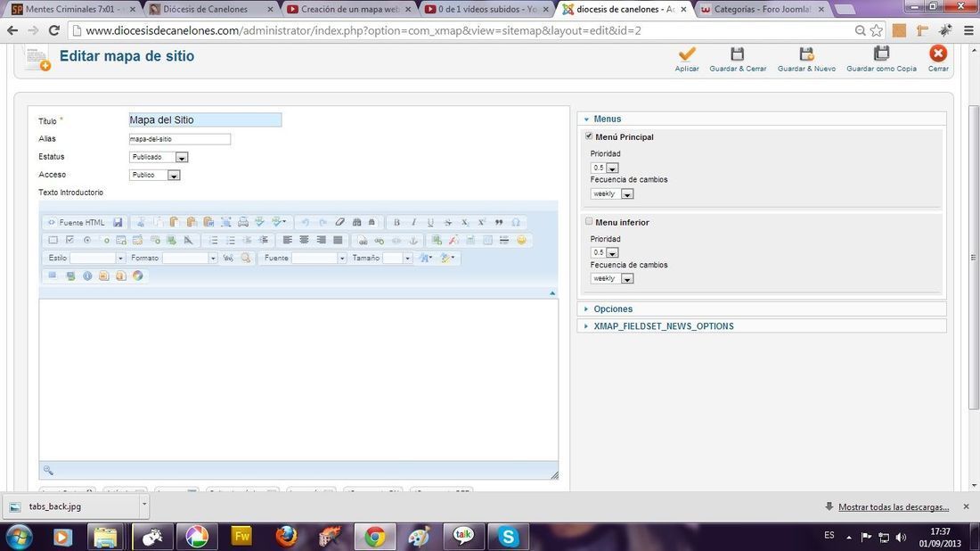Click the checkbox form field icon
This screenshot has width=980, height=551.
[70, 240]
